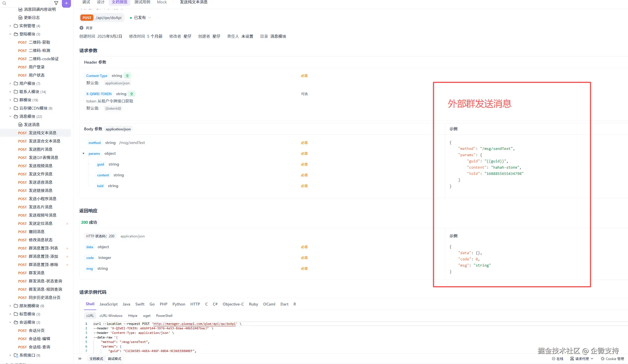The width and height of the screenshot is (628, 364).
Task: Collapse the params object triangle
Action: click(83, 154)
